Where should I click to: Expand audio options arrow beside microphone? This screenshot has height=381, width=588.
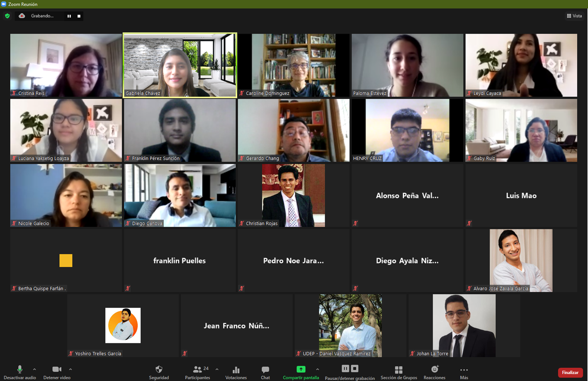point(34,369)
